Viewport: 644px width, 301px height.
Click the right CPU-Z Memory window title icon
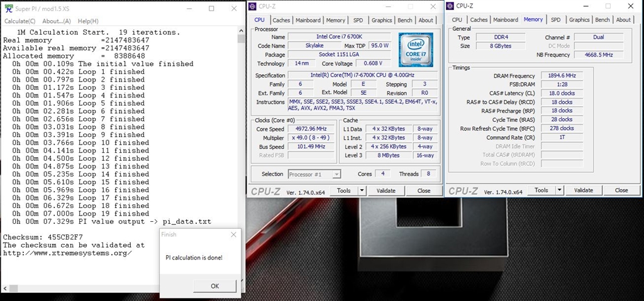point(450,6)
